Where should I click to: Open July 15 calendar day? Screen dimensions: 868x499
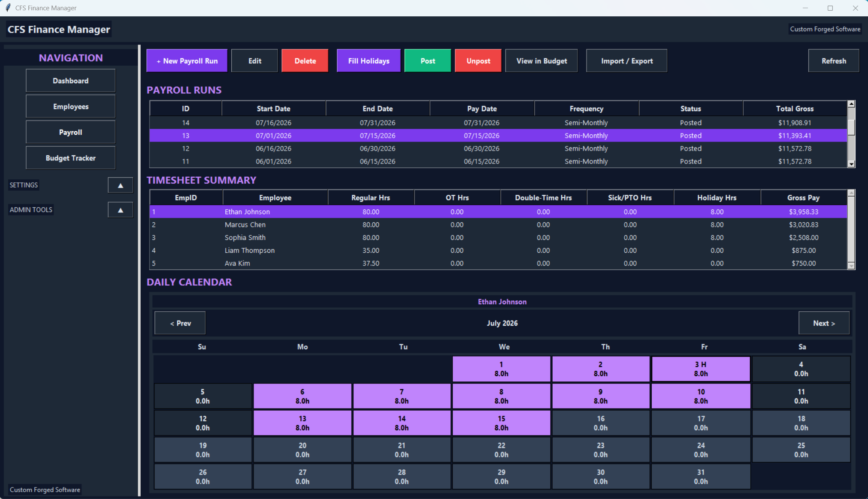click(501, 423)
